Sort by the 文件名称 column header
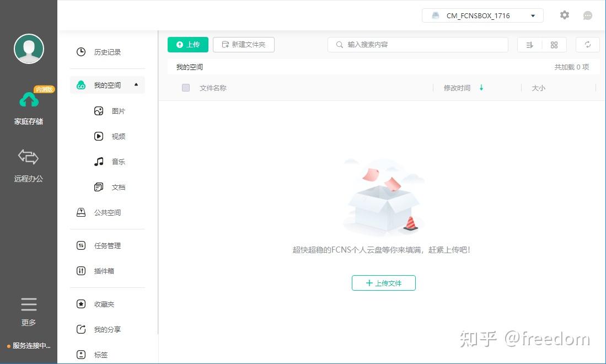 point(213,88)
